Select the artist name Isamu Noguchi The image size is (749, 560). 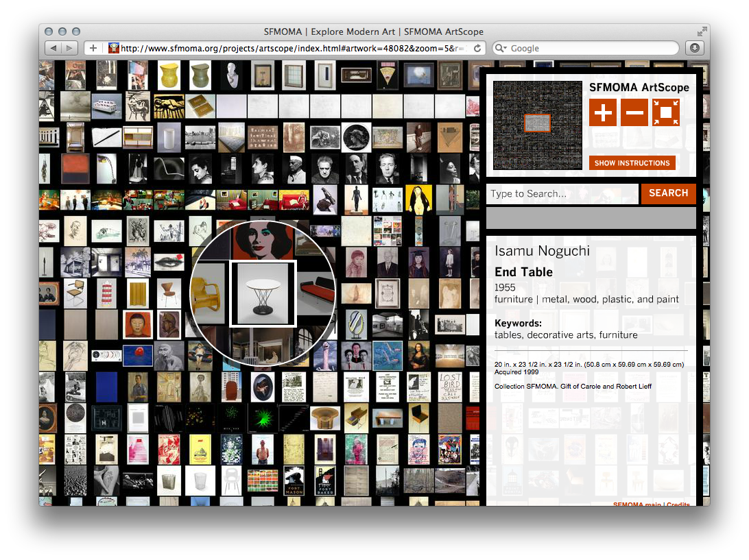coord(541,251)
